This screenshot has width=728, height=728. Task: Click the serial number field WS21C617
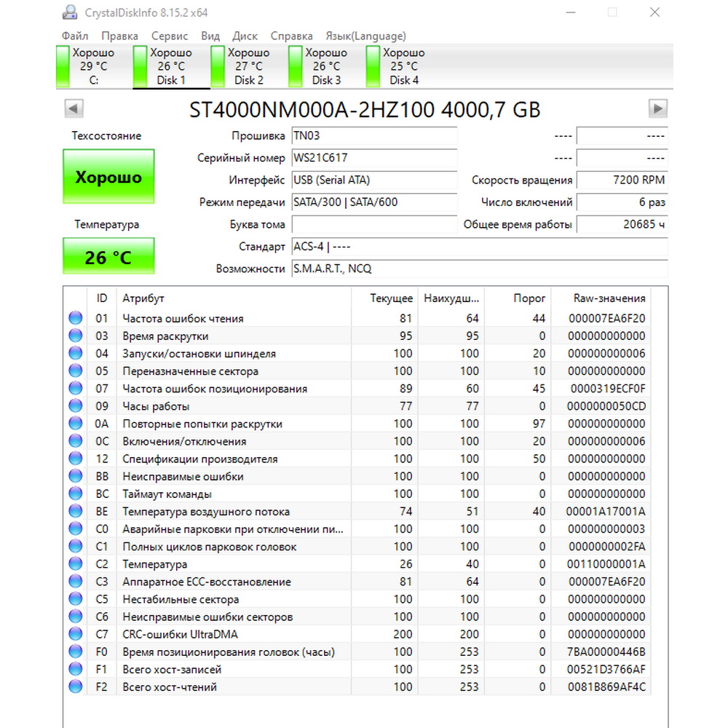374,158
